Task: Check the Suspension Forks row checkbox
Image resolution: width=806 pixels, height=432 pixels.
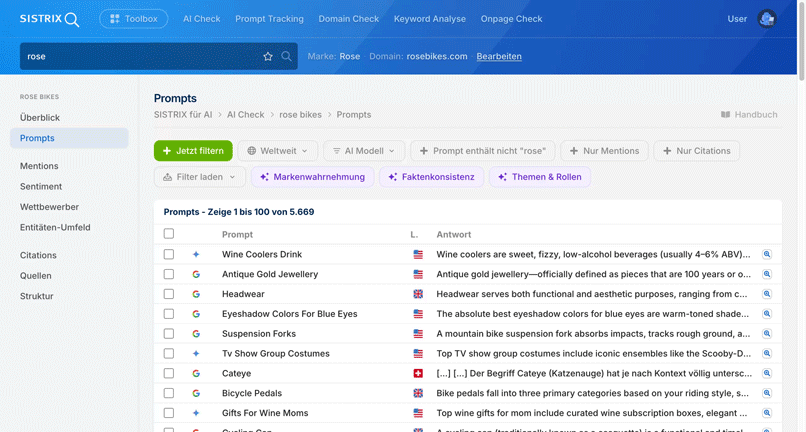Action: coord(169,334)
